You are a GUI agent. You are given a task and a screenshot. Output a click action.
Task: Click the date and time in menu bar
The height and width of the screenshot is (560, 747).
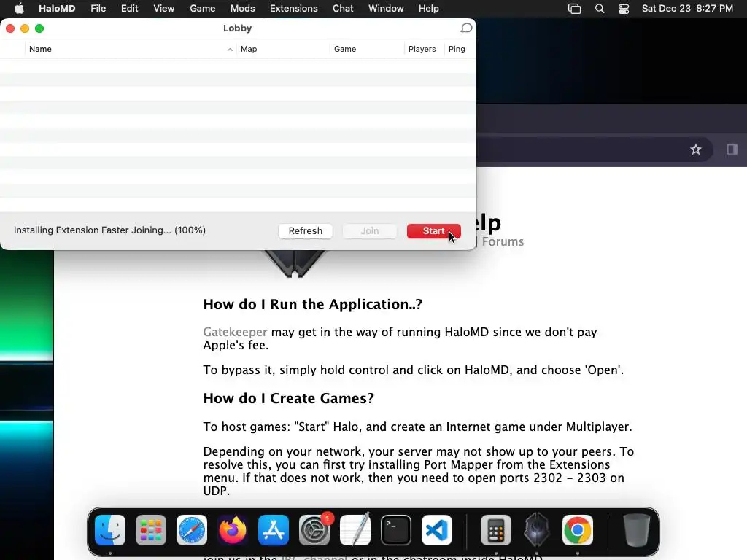[687, 9]
